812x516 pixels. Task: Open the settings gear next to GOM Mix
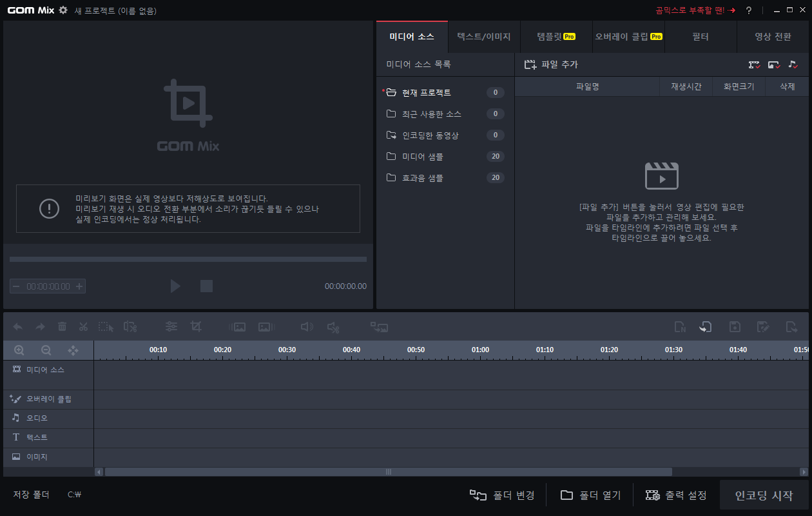[x=63, y=10]
